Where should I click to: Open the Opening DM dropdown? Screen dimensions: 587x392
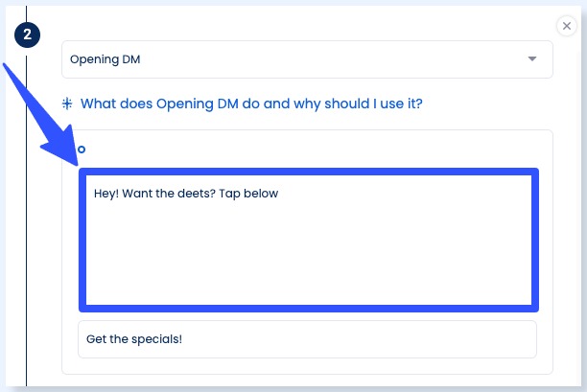[307, 59]
